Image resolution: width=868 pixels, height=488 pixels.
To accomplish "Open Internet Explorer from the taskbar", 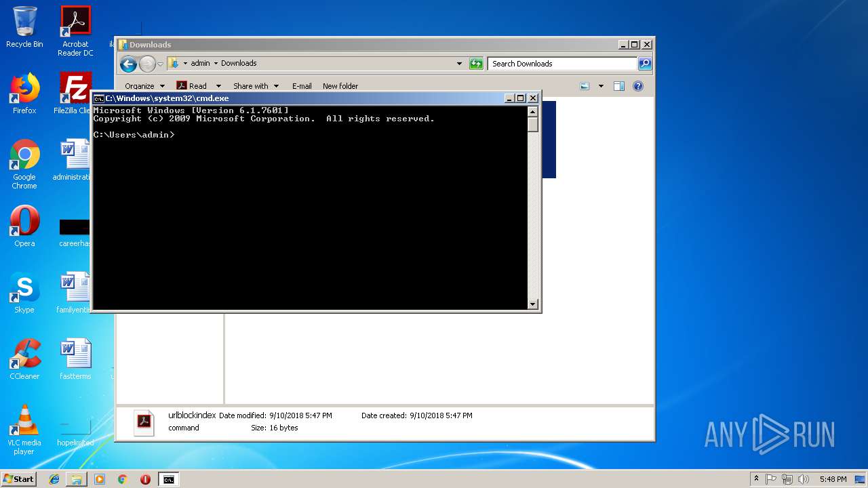I will click(54, 479).
